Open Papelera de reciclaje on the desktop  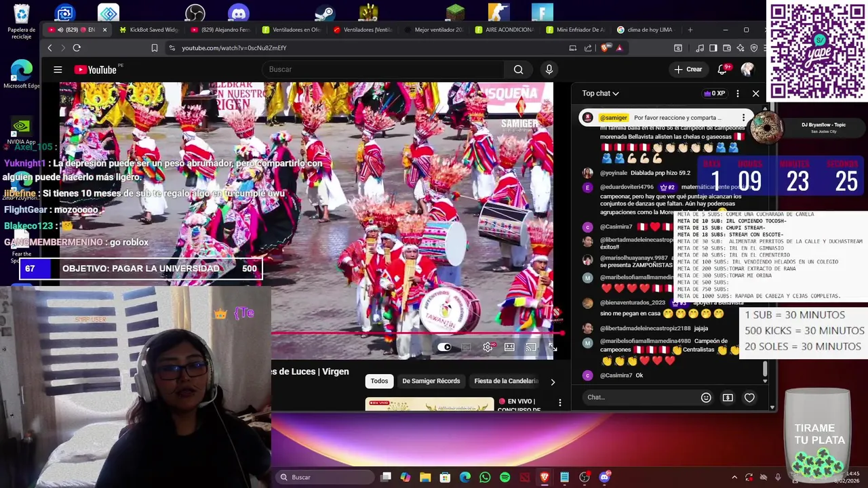click(22, 22)
